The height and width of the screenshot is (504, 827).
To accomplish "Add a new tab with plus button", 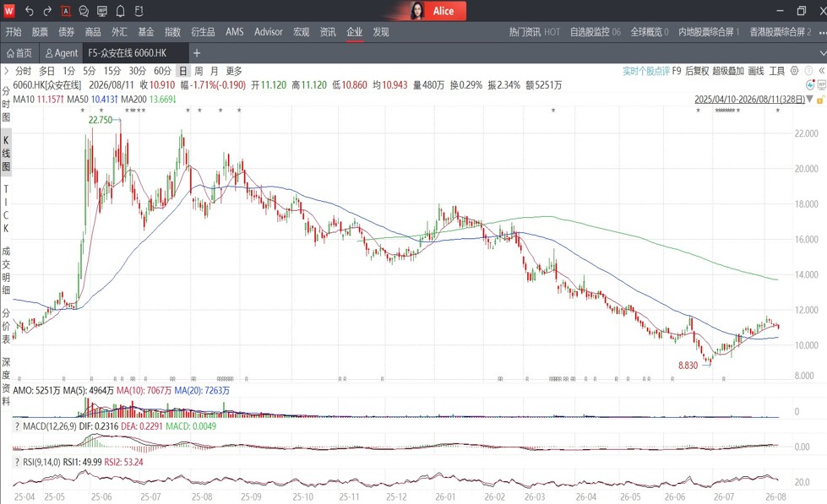I will click(x=197, y=52).
